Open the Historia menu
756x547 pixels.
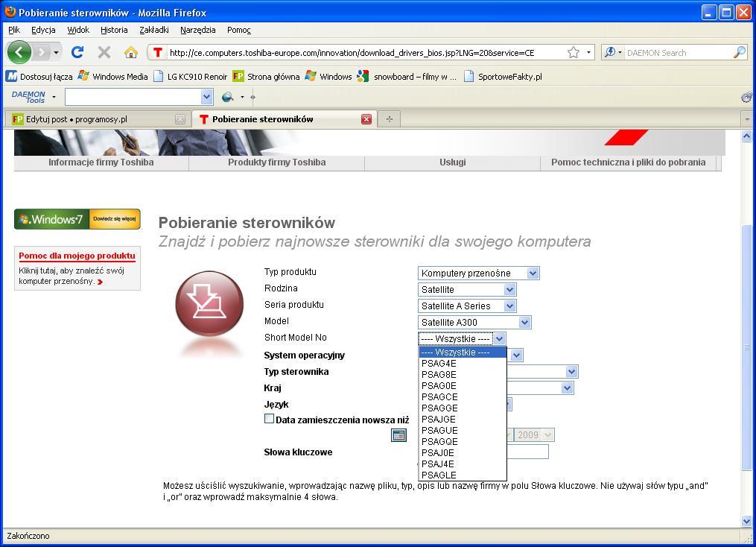[114, 30]
